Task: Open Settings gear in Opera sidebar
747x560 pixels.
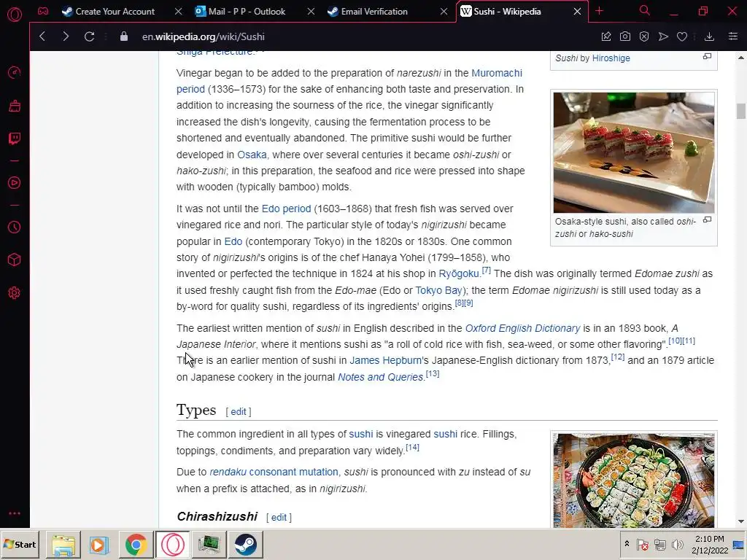Action: [x=15, y=293]
